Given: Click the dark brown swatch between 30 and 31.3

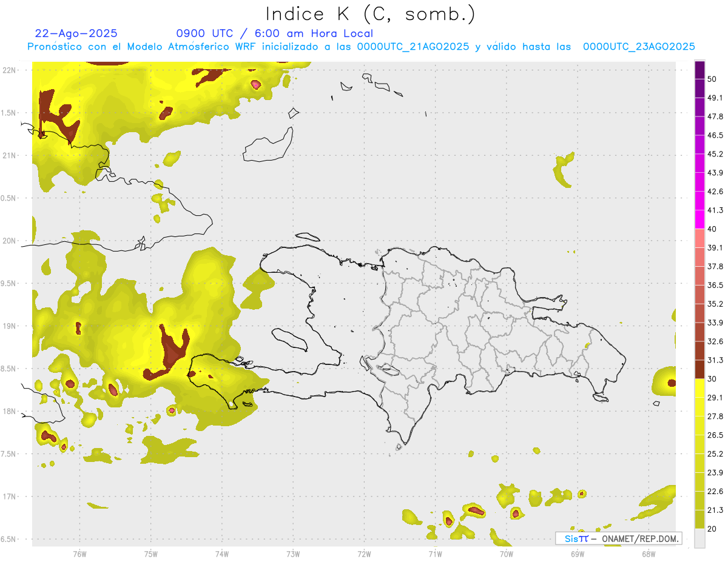Looking at the screenshot, I should (x=700, y=369).
